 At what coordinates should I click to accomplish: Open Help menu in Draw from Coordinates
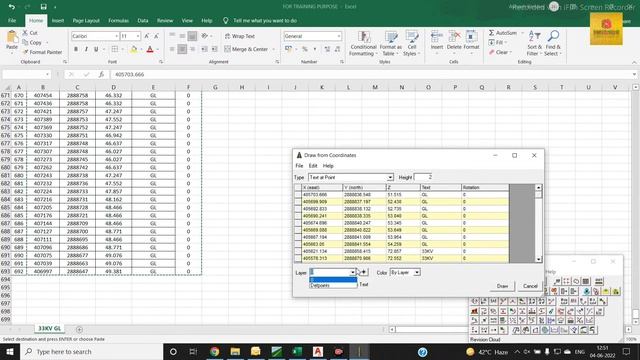click(328, 166)
